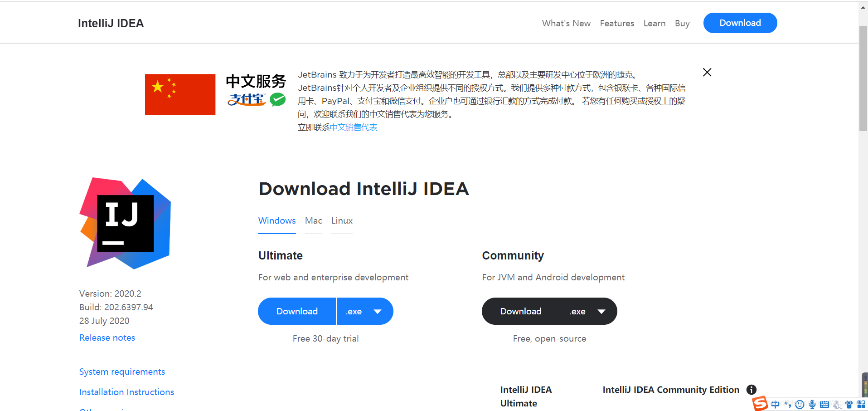
Task: Click the 'Ultimate' edition heading
Action: point(281,255)
